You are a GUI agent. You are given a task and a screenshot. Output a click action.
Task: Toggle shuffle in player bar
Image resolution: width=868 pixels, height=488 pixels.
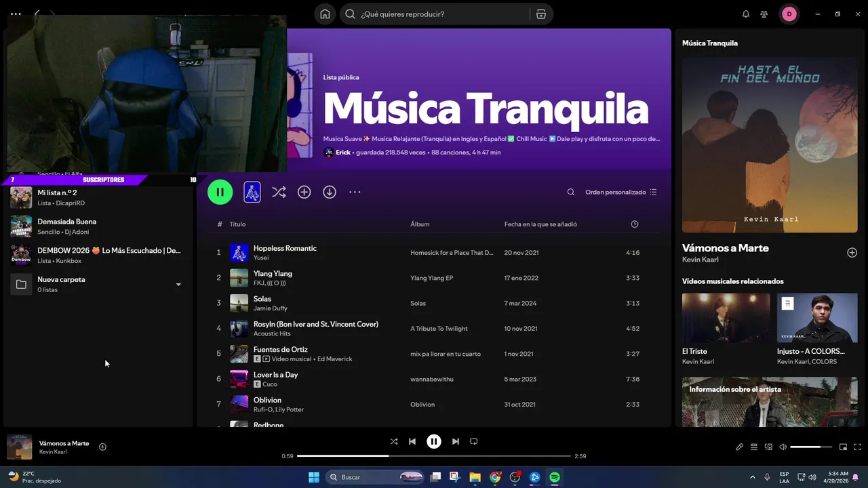(394, 441)
